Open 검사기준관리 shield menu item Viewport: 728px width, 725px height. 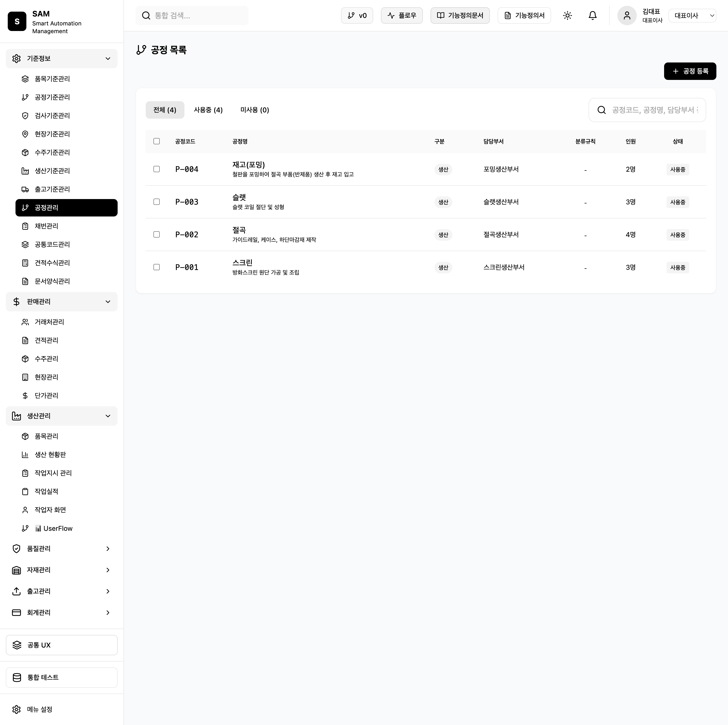coord(52,116)
